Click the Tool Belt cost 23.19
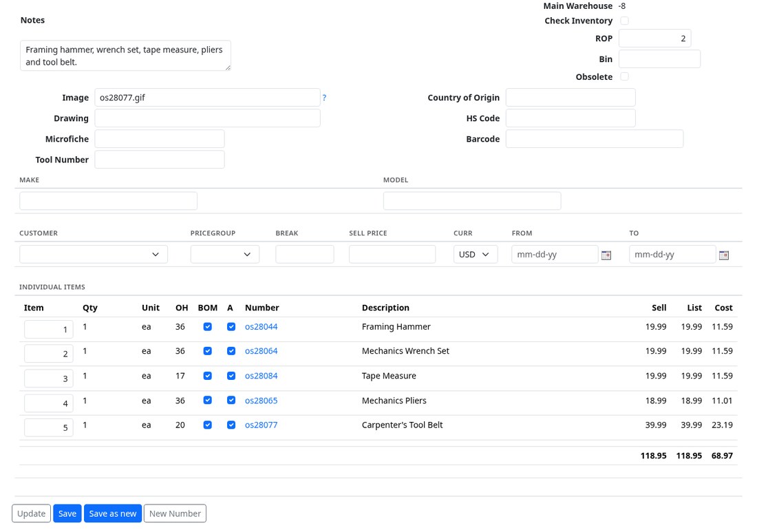The image size is (757, 532). tap(722, 425)
